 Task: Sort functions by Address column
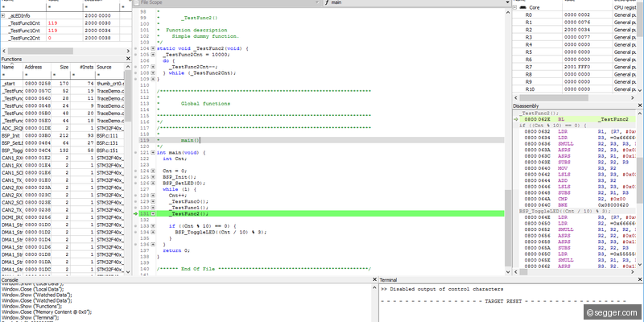point(34,68)
